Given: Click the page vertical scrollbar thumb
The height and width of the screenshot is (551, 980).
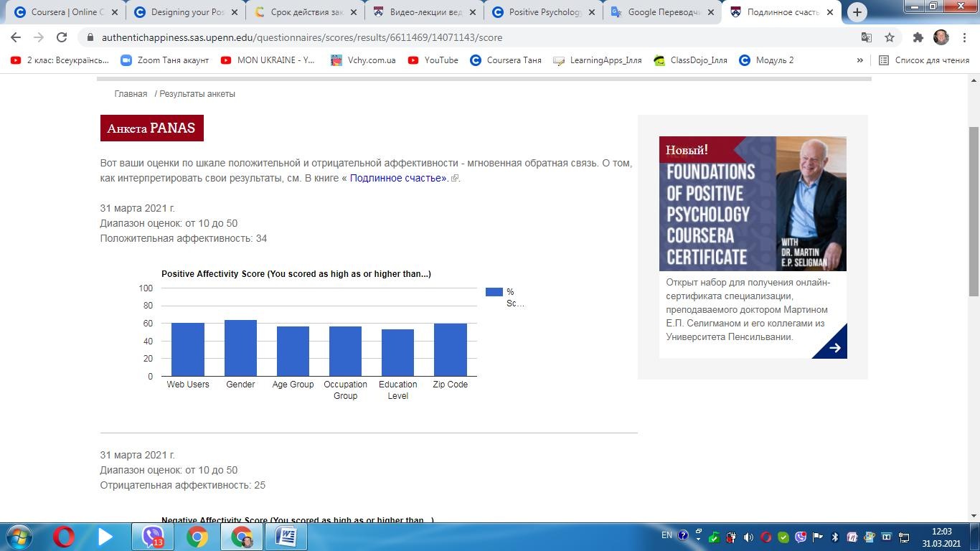Looking at the screenshot, I should click(974, 210).
